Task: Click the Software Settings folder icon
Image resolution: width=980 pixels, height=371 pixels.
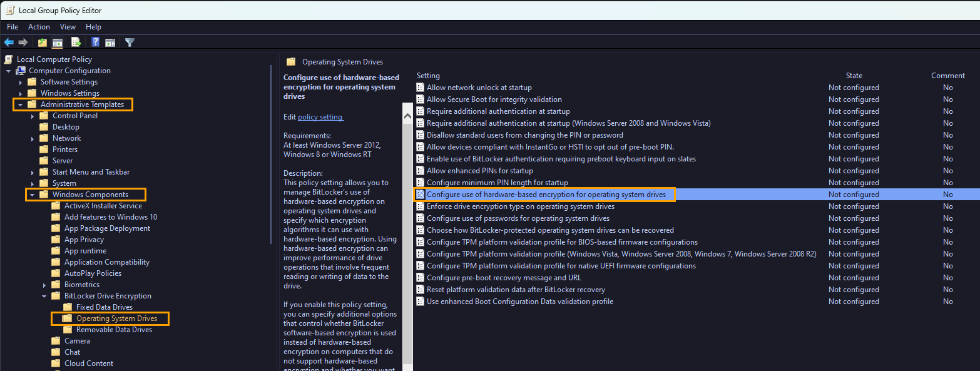Action: pyautogui.click(x=32, y=82)
